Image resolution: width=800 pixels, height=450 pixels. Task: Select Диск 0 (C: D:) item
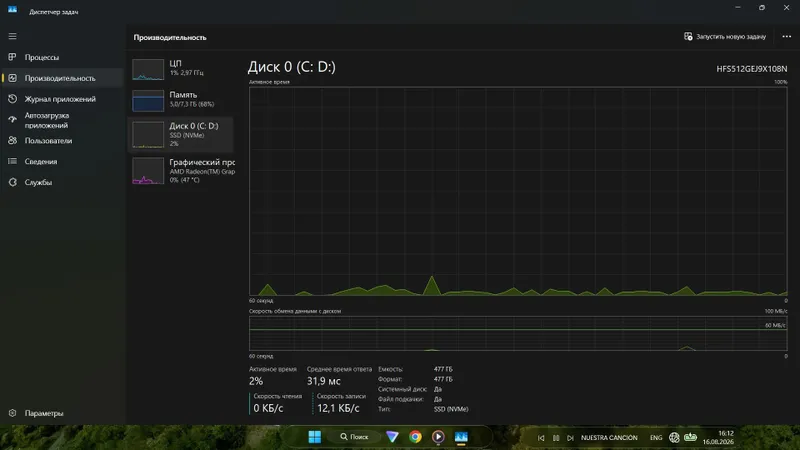point(181,135)
